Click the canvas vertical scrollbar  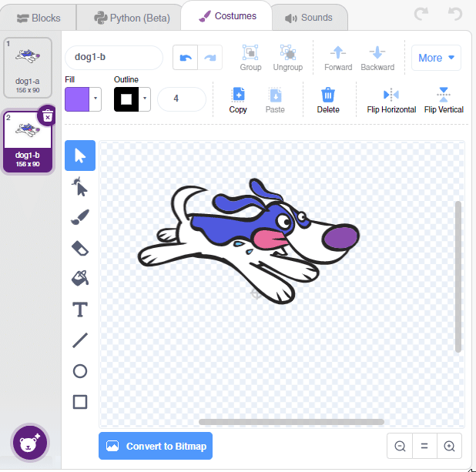pos(458,276)
